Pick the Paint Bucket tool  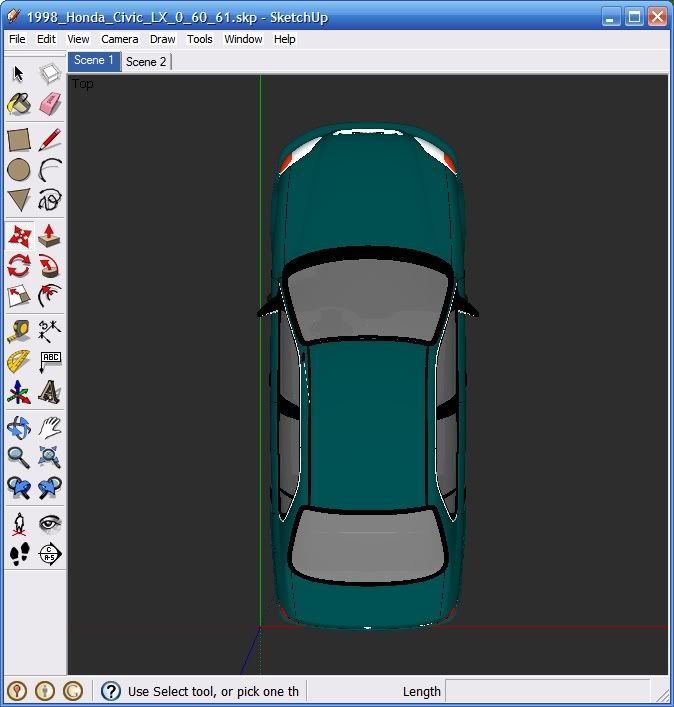tap(18, 104)
